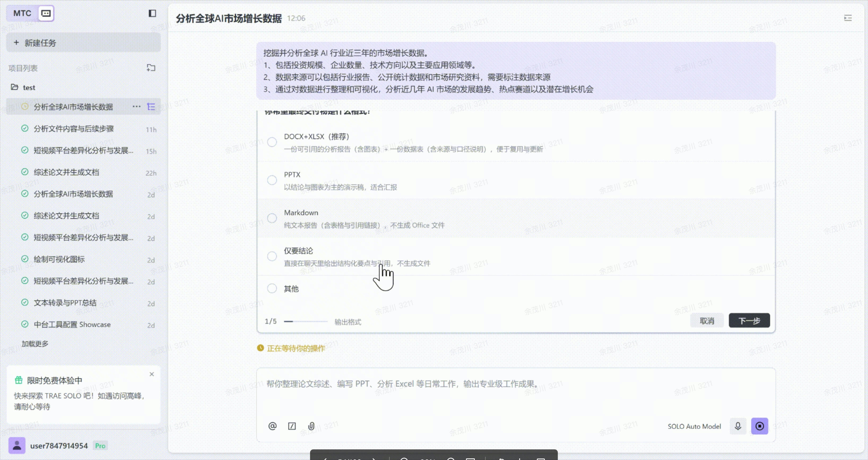
Task: Open the MTC robot assistant icon
Action: coord(46,13)
